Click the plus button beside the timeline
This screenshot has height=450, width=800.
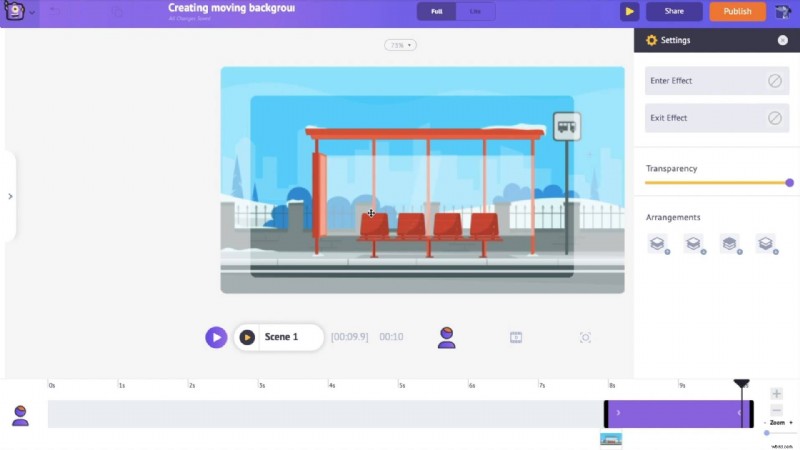coord(776,393)
